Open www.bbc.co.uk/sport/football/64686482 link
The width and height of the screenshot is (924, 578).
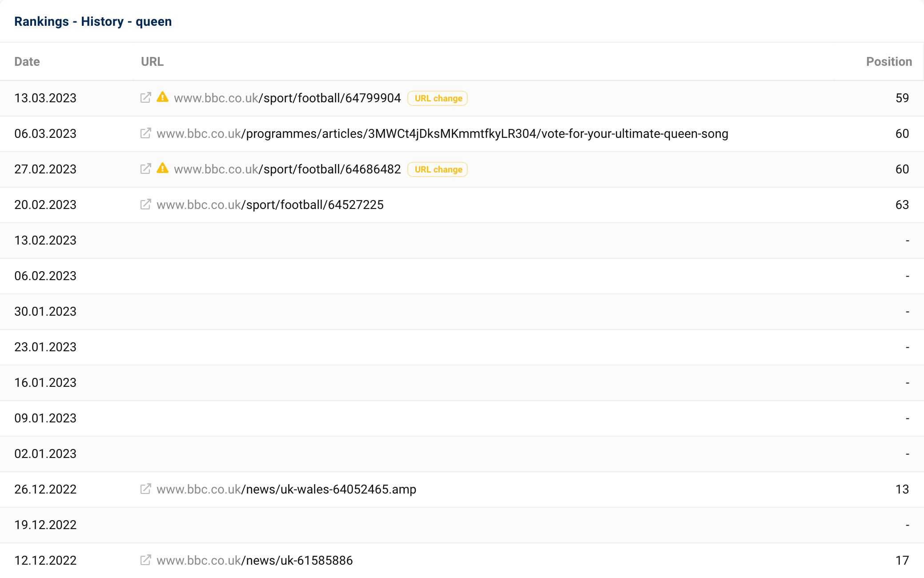click(287, 169)
